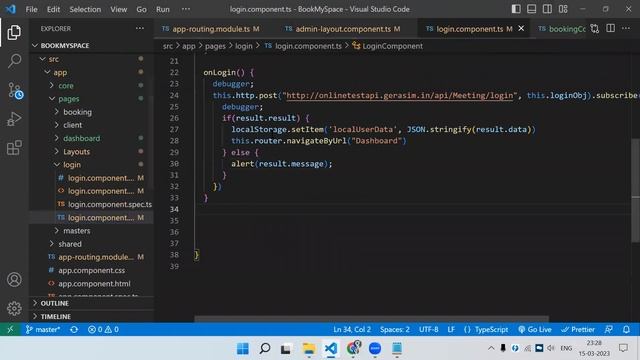Switch to app-routing.module.ts tab
The height and width of the screenshot is (360, 640).
point(211,29)
